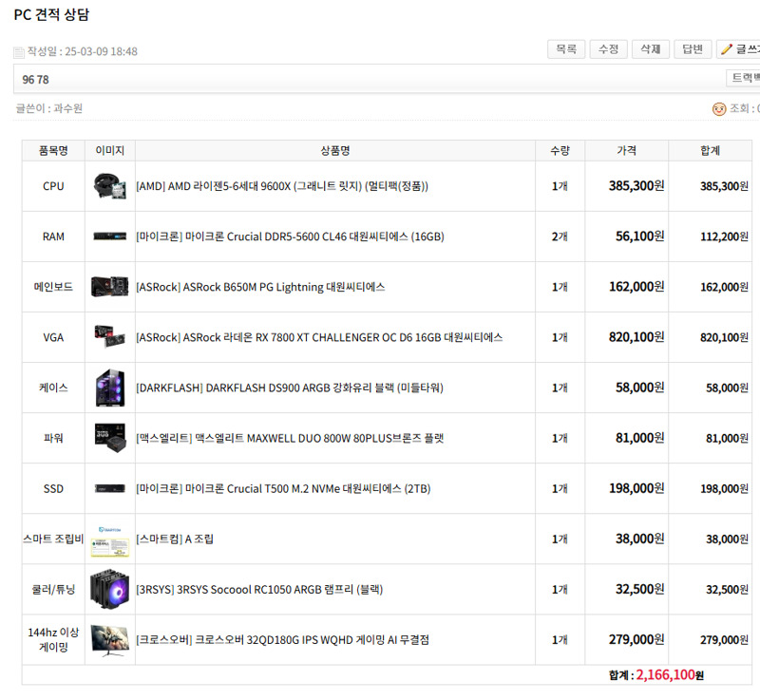Click the smiley face icon beside 조회
760x700 pixels.
(719, 108)
